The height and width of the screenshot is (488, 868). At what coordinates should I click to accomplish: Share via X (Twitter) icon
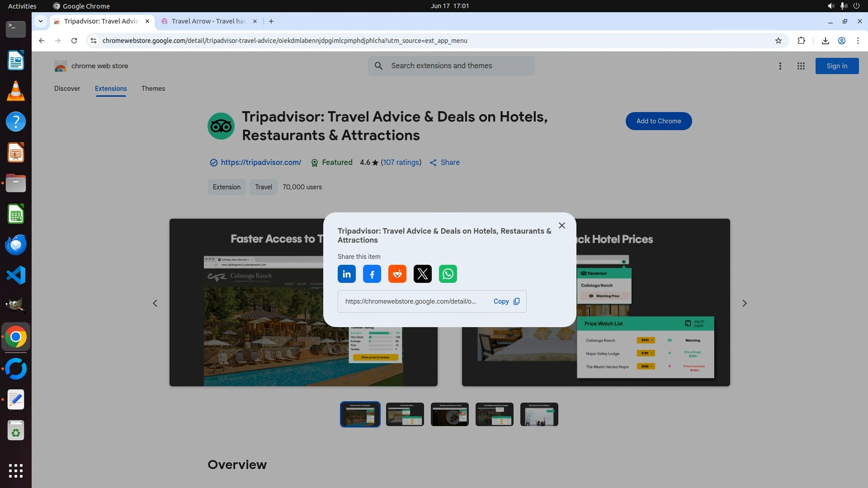(x=423, y=274)
